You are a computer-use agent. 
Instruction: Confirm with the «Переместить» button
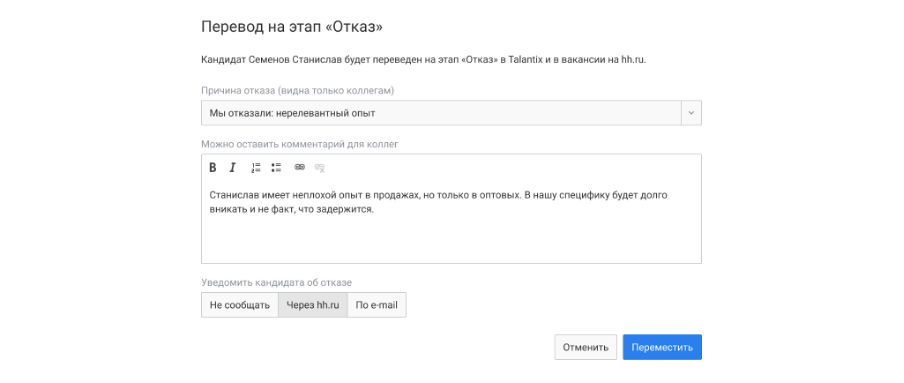click(662, 347)
